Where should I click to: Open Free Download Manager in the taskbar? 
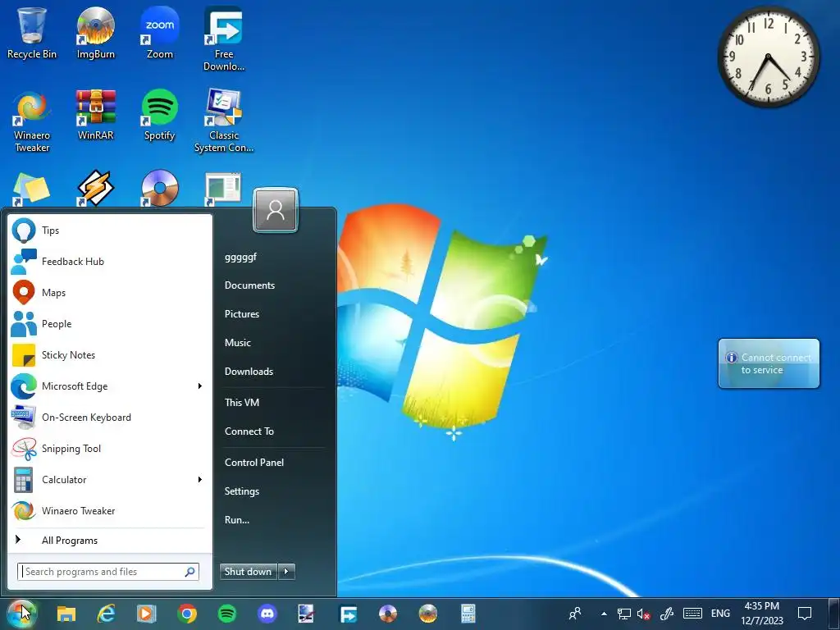pyautogui.click(x=348, y=614)
